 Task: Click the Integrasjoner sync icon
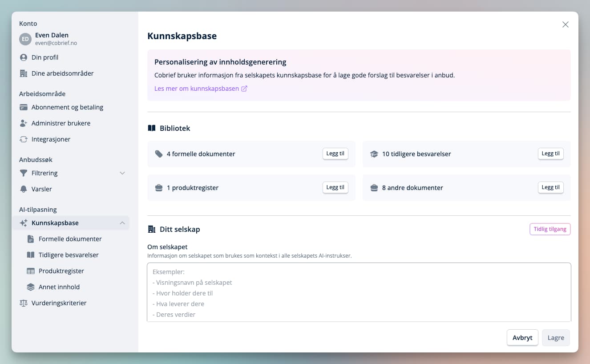(x=24, y=139)
